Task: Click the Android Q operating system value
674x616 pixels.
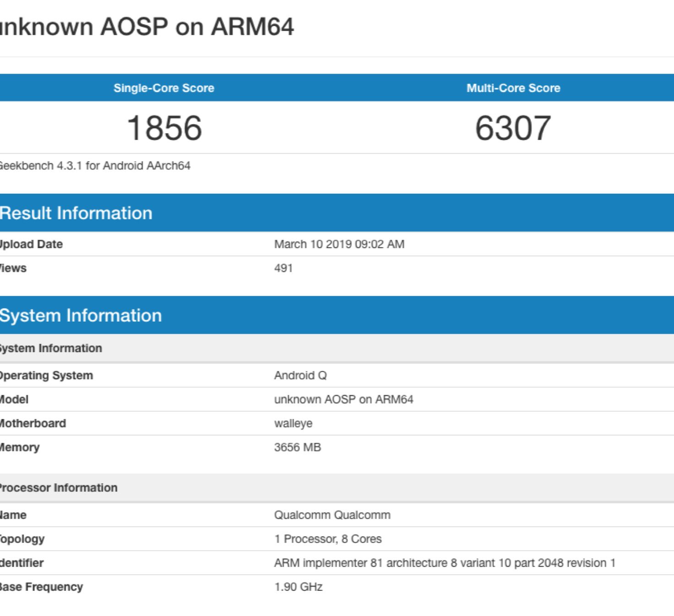Action: click(x=300, y=376)
